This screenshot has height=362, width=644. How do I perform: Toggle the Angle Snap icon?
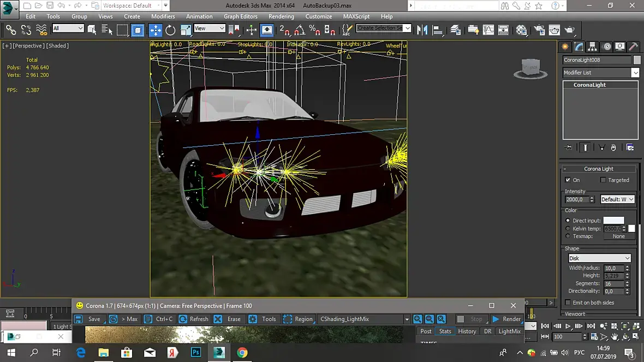tap(300, 30)
